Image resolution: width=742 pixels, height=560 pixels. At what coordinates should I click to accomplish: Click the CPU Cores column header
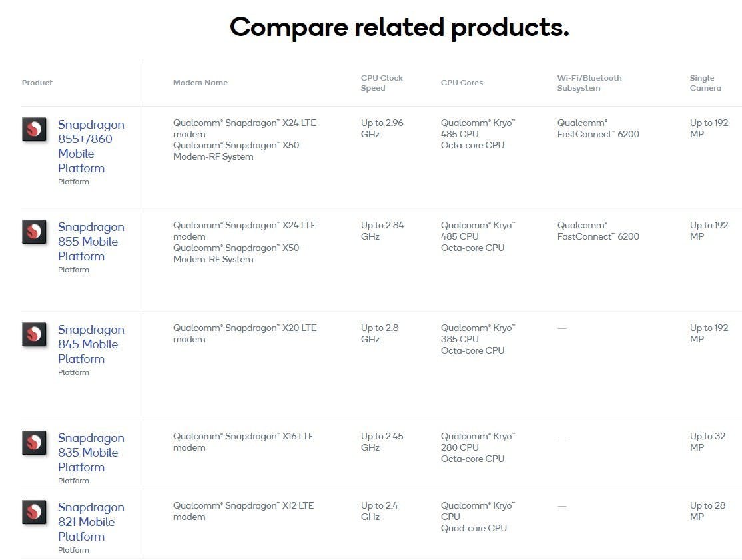(x=462, y=83)
